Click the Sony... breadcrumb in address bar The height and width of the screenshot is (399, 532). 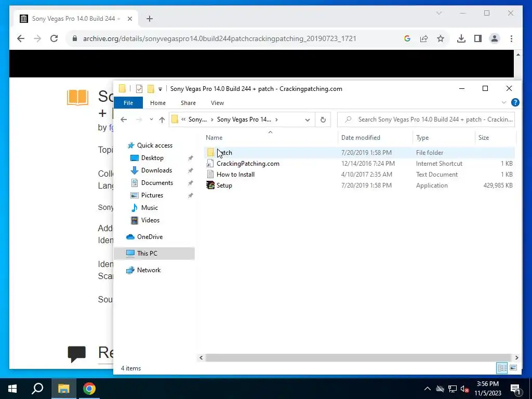[197, 119]
